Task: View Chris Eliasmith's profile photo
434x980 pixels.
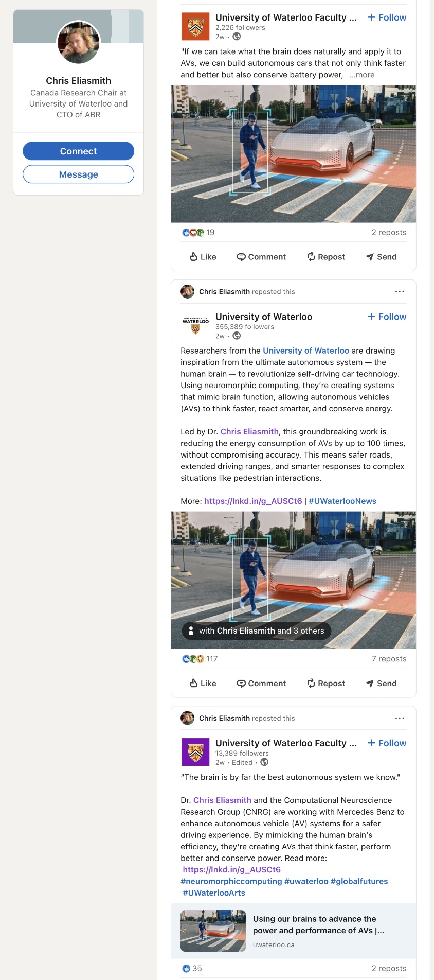Action: pos(78,42)
